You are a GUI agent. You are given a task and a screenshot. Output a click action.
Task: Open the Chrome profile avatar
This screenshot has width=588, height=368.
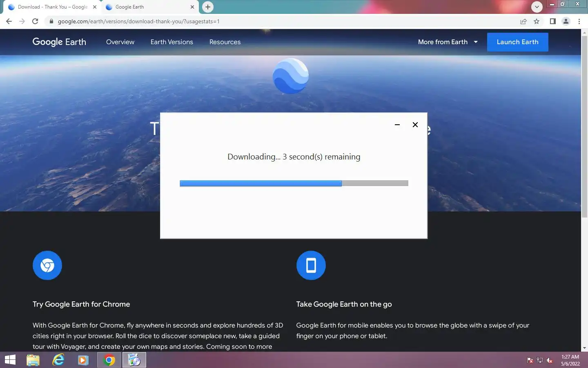pos(566,21)
